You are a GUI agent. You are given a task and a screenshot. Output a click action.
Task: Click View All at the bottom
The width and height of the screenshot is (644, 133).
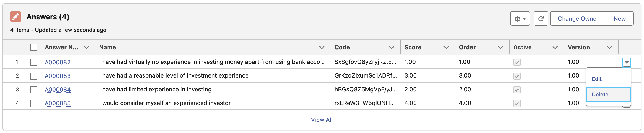(x=322, y=120)
